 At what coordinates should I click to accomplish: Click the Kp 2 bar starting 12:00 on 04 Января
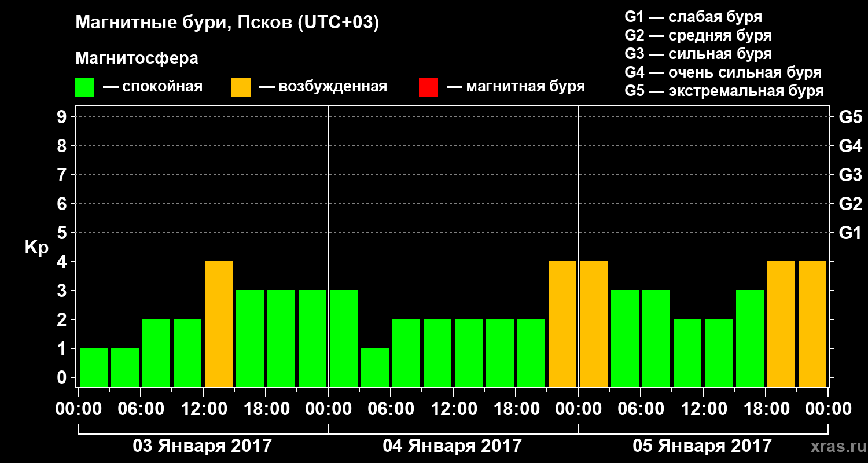[x=469, y=352]
